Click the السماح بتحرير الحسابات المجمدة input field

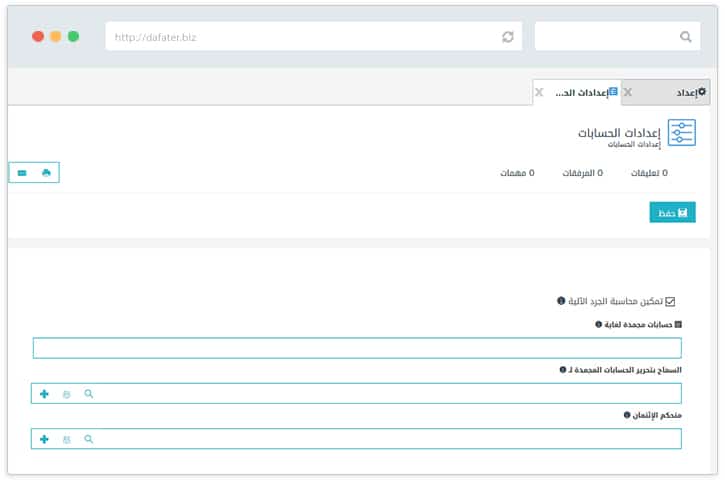356,393
